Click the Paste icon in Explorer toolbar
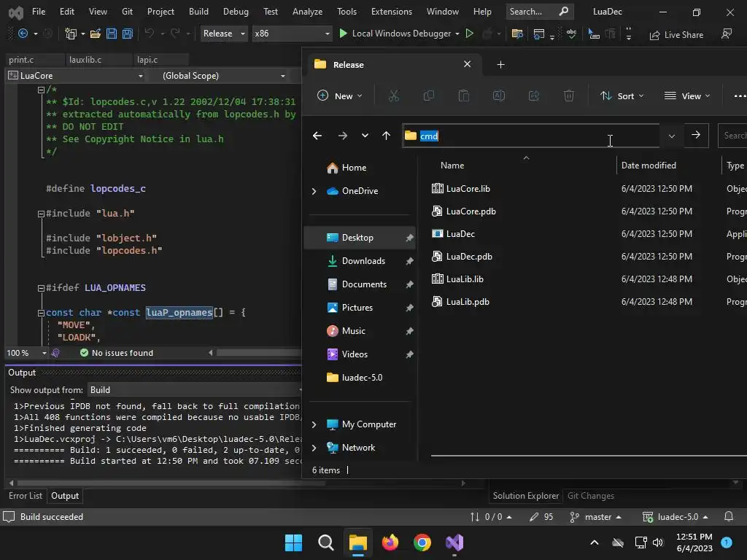 pyautogui.click(x=463, y=96)
